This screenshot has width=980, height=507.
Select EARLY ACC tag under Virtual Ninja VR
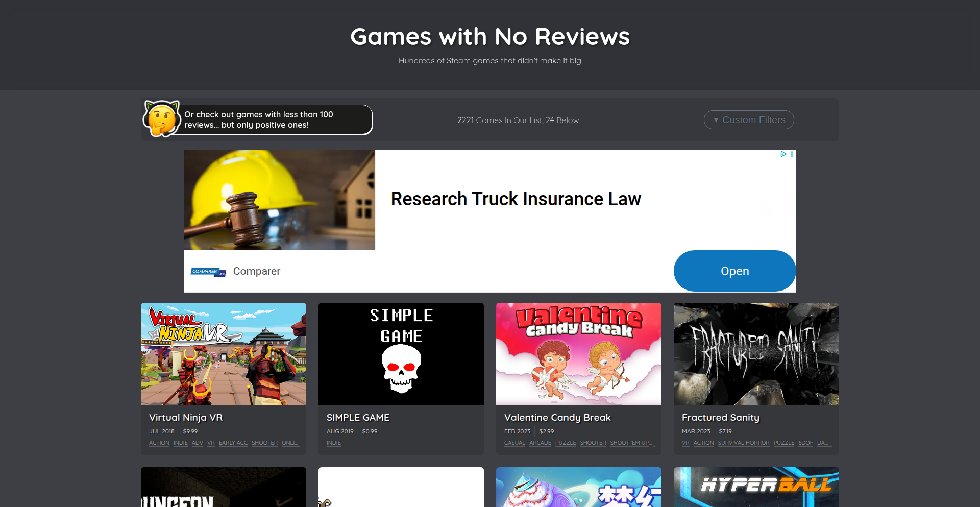pos(233,443)
